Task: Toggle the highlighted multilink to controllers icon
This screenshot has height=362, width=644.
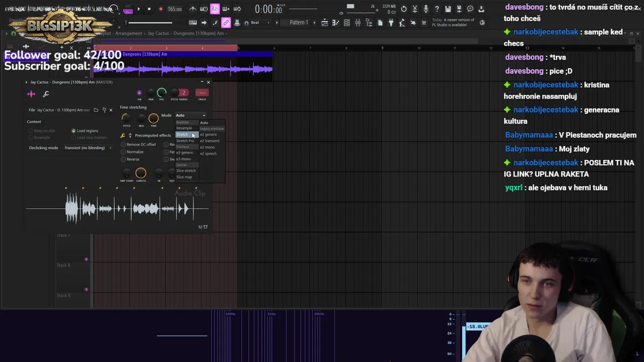Action: click(226, 23)
